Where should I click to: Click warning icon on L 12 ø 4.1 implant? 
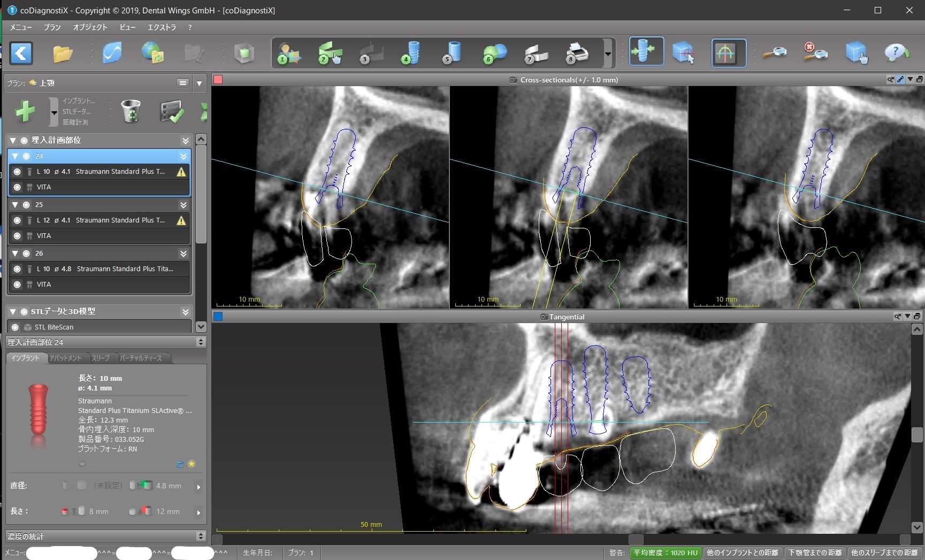click(181, 220)
